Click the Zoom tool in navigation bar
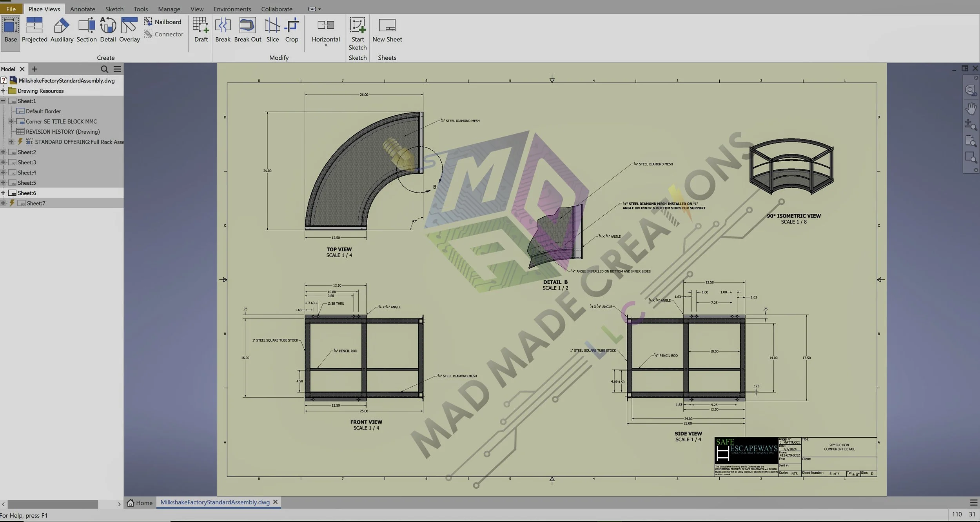980x522 pixels. [x=971, y=125]
